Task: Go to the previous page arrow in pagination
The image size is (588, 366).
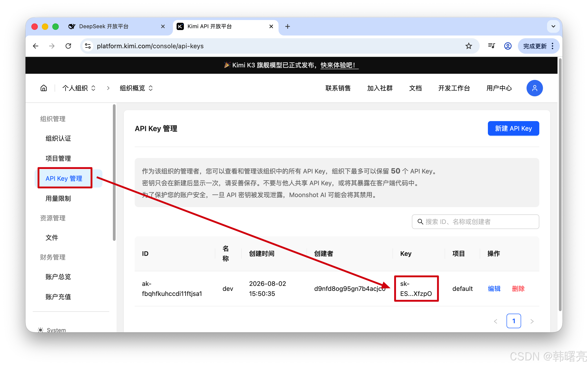Action: tap(496, 321)
